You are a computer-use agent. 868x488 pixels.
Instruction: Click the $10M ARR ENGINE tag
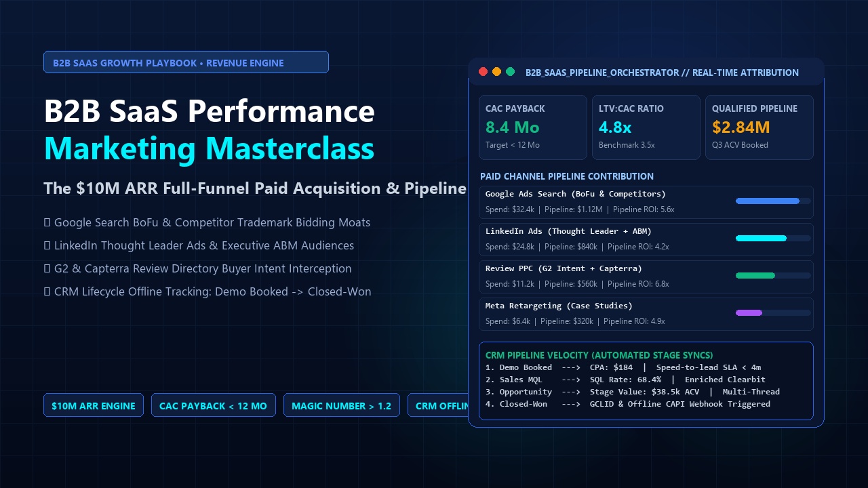coord(94,405)
